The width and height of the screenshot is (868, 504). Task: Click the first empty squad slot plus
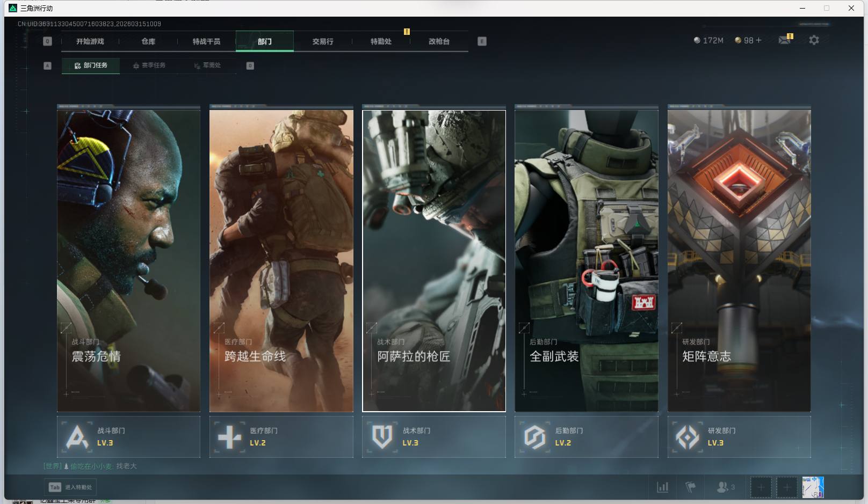(x=761, y=487)
